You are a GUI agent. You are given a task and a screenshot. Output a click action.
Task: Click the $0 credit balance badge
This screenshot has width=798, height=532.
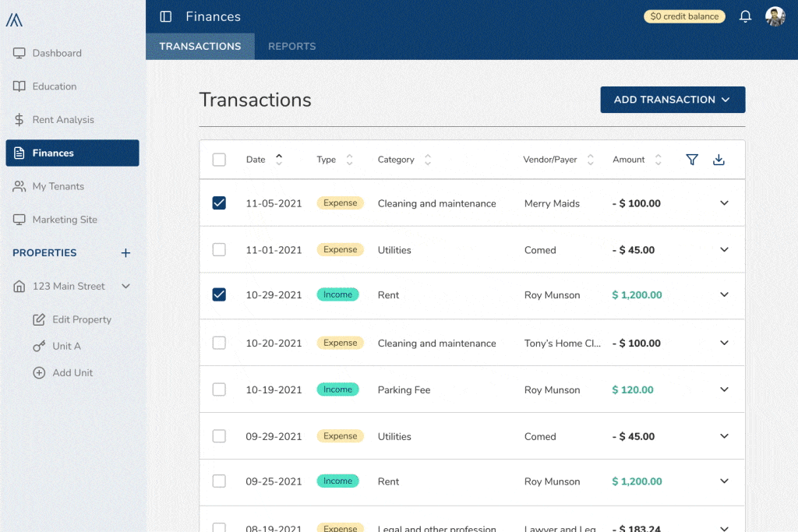pyautogui.click(x=684, y=16)
